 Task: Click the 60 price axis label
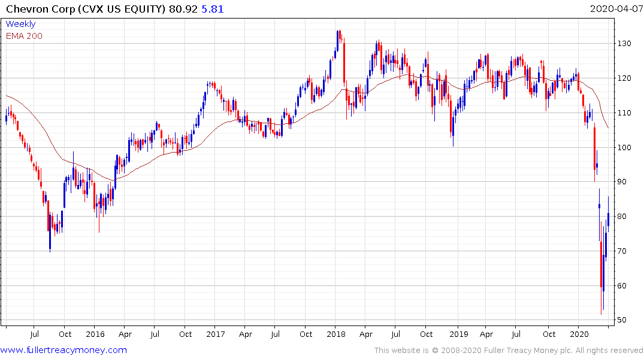622,286
